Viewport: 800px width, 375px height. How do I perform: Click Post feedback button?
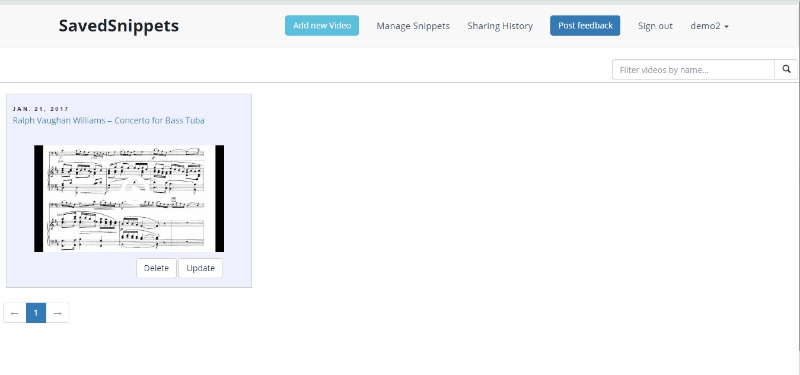(x=585, y=26)
